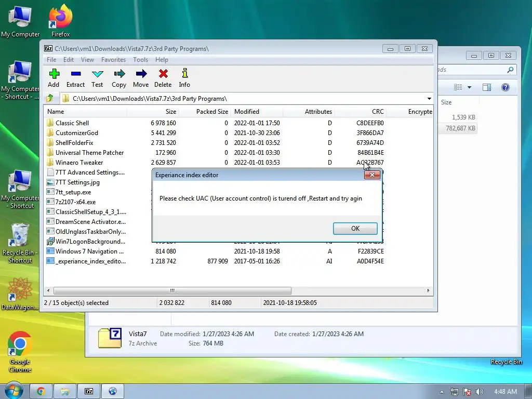Click the Windows Start orb
The height and width of the screenshot is (399, 532).
coord(14,390)
